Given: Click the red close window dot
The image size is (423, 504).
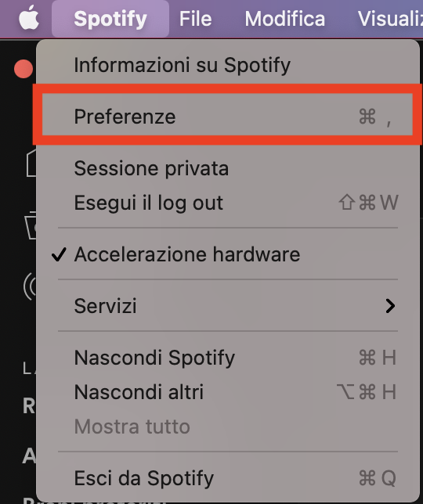Looking at the screenshot, I should coord(23,69).
